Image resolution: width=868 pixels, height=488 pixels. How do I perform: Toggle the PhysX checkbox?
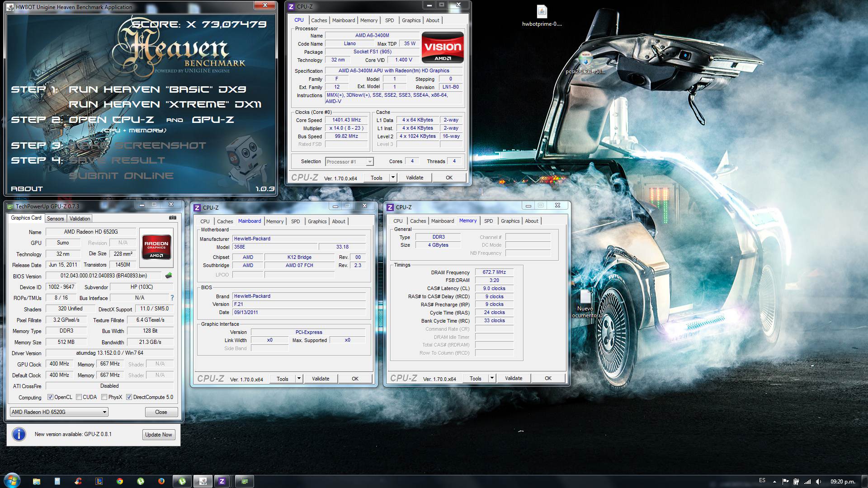point(104,397)
